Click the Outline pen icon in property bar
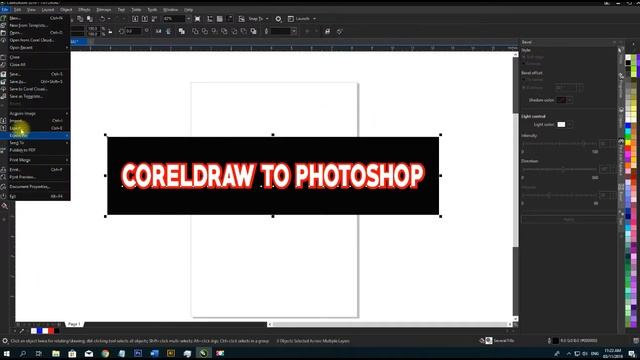The image size is (640, 360). 266,31
